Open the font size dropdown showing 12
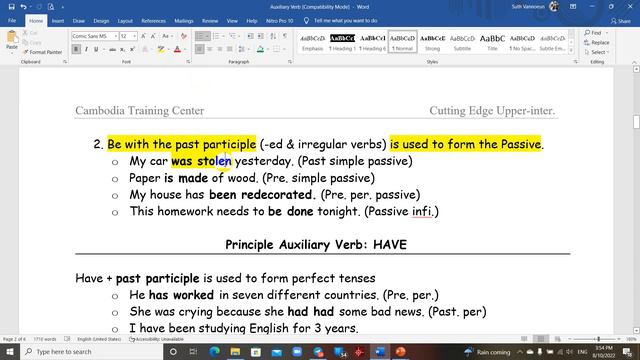Image resolution: width=640 pixels, height=360 pixels. (x=135, y=36)
